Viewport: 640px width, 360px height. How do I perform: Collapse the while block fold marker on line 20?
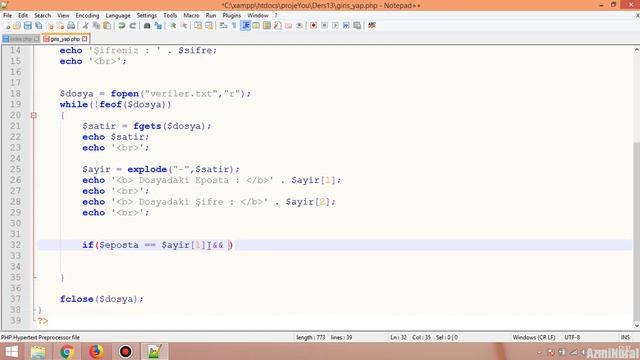coord(34,116)
